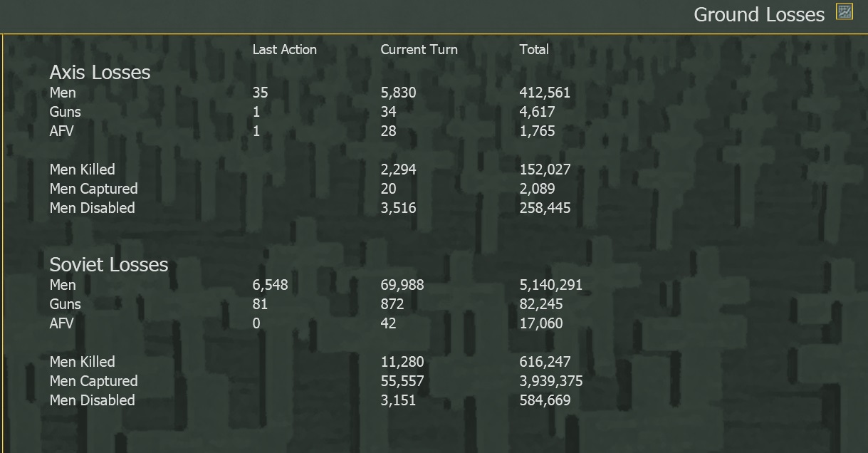This screenshot has height=453, width=868.
Task: Click the Ground Losses title
Action: (x=758, y=14)
